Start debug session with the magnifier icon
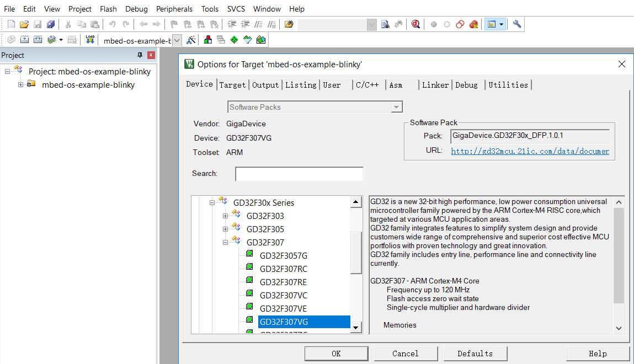The height and width of the screenshot is (364, 634). tap(415, 24)
